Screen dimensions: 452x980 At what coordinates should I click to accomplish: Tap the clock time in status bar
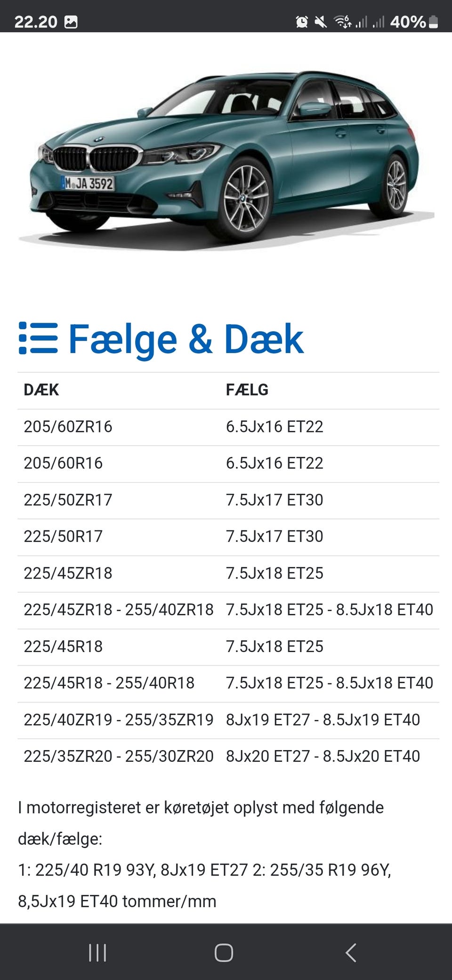35,22
